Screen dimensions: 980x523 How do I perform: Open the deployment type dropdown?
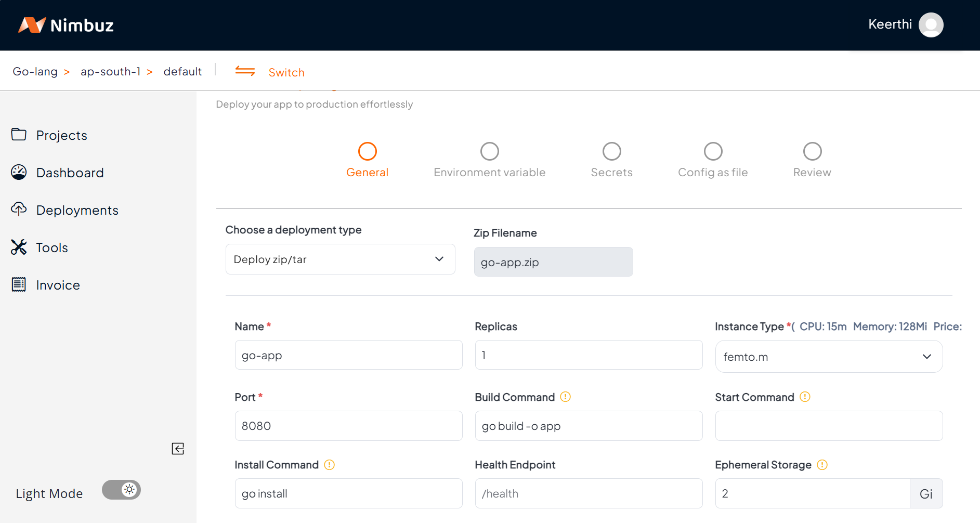[x=340, y=259]
